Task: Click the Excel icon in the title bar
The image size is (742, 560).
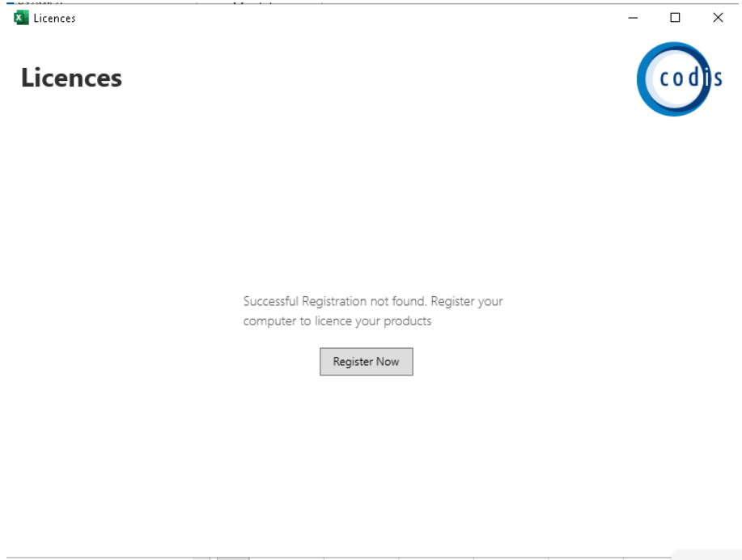Action: [21, 18]
